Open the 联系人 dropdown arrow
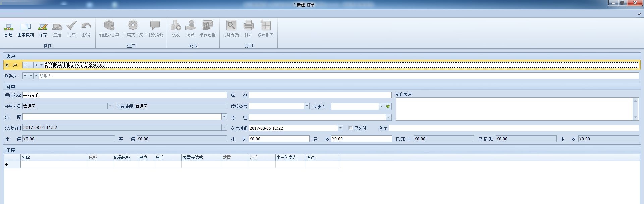The image size is (644, 204). (x=36, y=76)
